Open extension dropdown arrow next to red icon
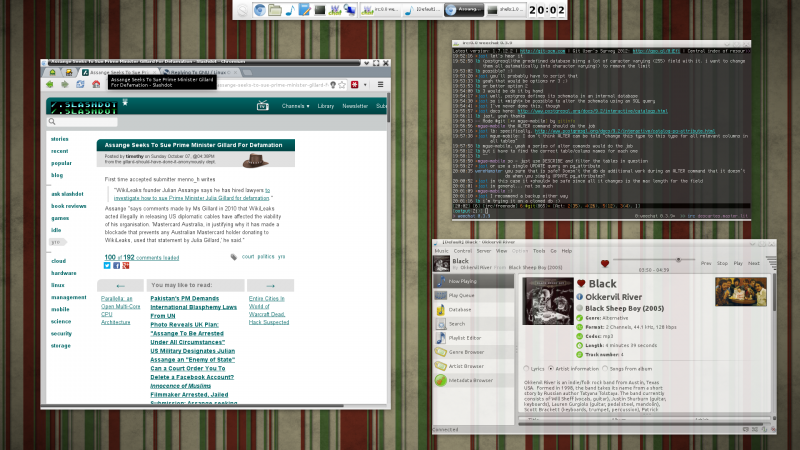The width and height of the screenshot is (800, 450). pyautogui.click(x=365, y=85)
